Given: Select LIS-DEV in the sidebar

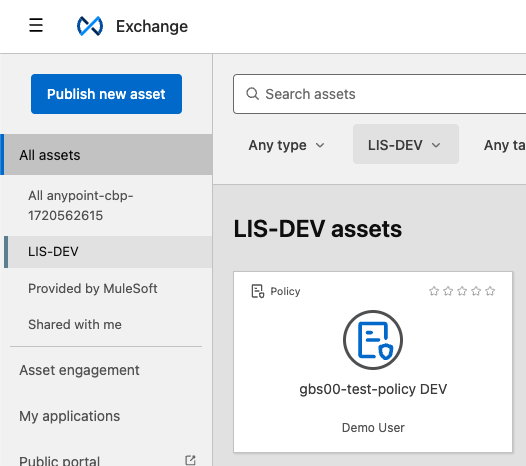Looking at the screenshot, I should [x=108, y=252].
